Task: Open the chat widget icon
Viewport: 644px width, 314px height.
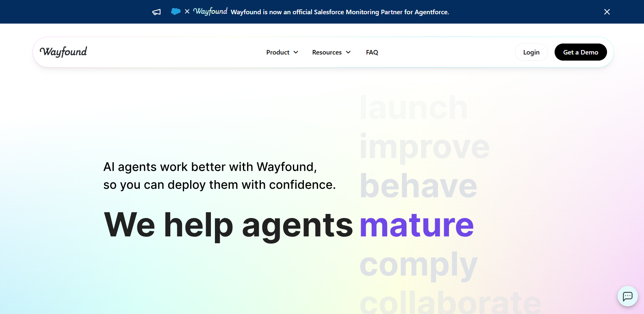Action: pyautogui.click(x=628, y=296)
